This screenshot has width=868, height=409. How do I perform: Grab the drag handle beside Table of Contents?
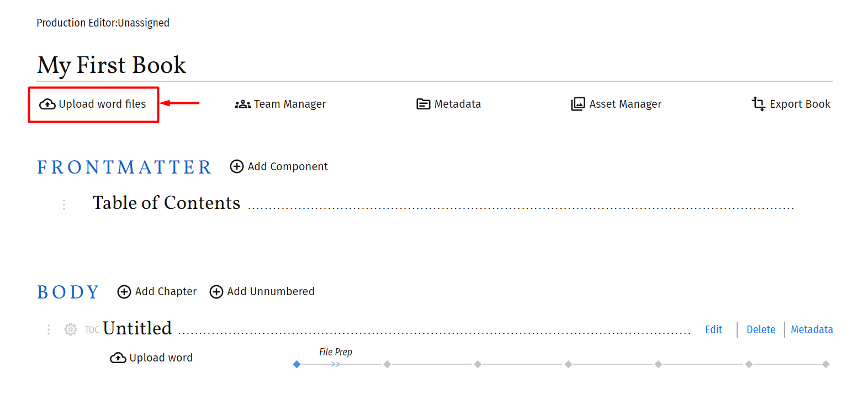click(x=64, y=204)
